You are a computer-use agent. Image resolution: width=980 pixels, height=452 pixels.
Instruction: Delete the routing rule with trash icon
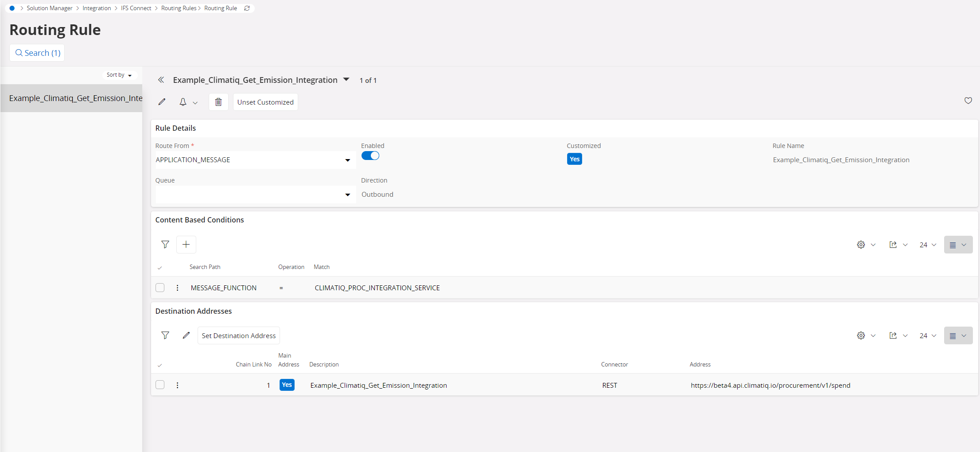(218, 102)
